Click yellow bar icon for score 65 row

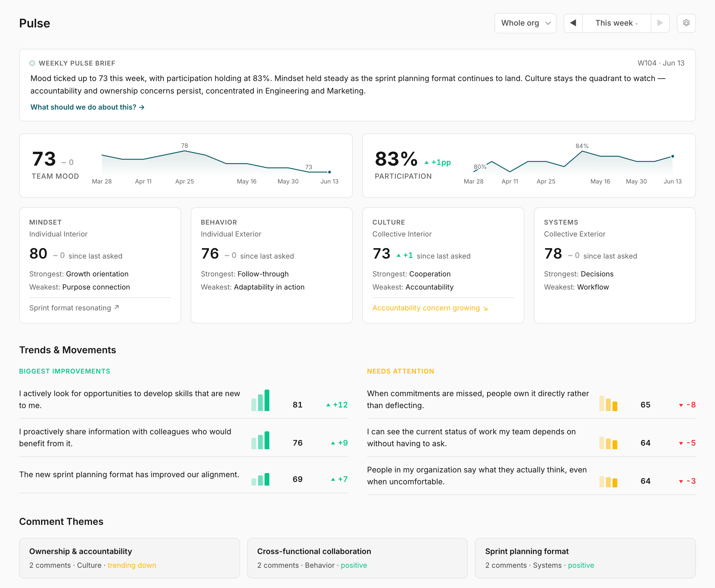[608, 403]
